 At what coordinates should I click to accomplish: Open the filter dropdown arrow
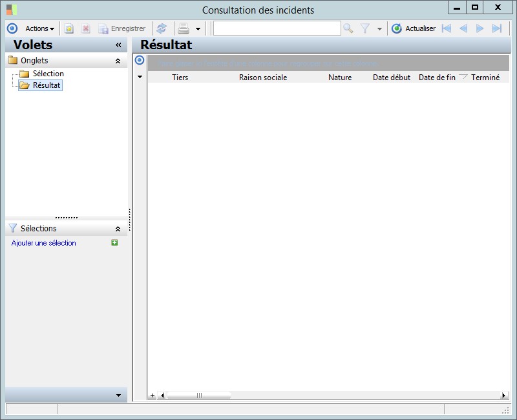379,29
